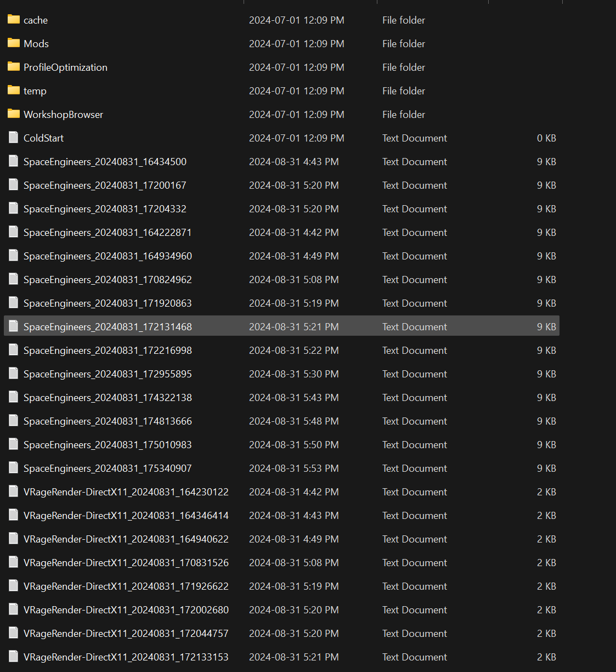Click file icon of VRageRender-DirectX11_20240831_172133153

click(14, 656)
